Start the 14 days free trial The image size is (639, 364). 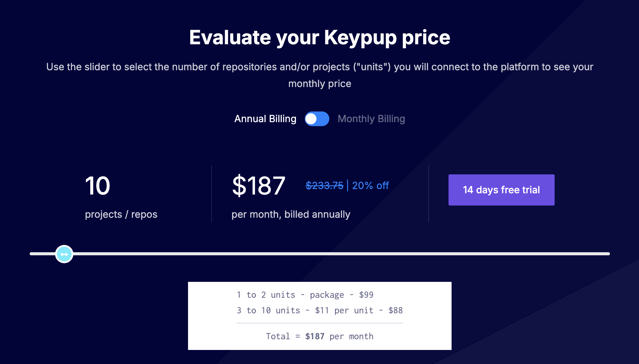coord(501,190)
